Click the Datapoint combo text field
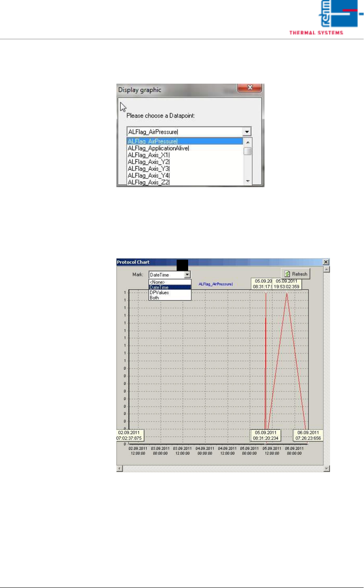This screenshot has height=588, width=364. point(185,132)
